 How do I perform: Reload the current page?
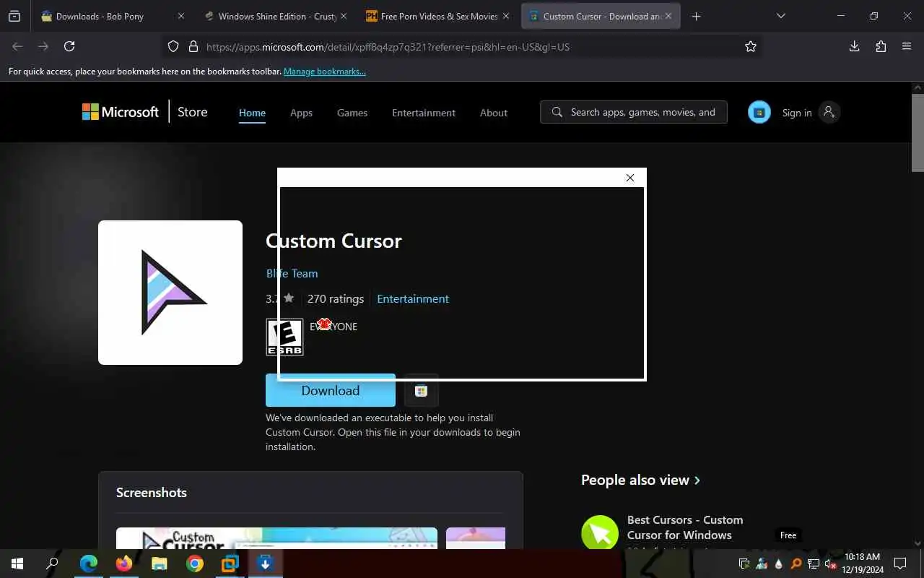tap(69, 46)
